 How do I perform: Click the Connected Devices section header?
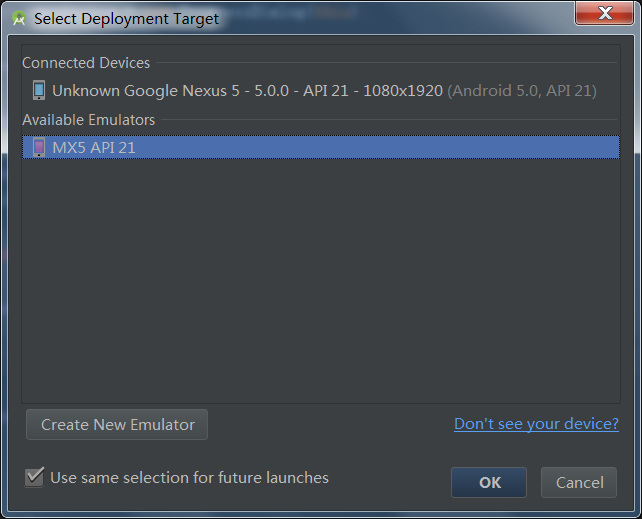coord(86,63)
